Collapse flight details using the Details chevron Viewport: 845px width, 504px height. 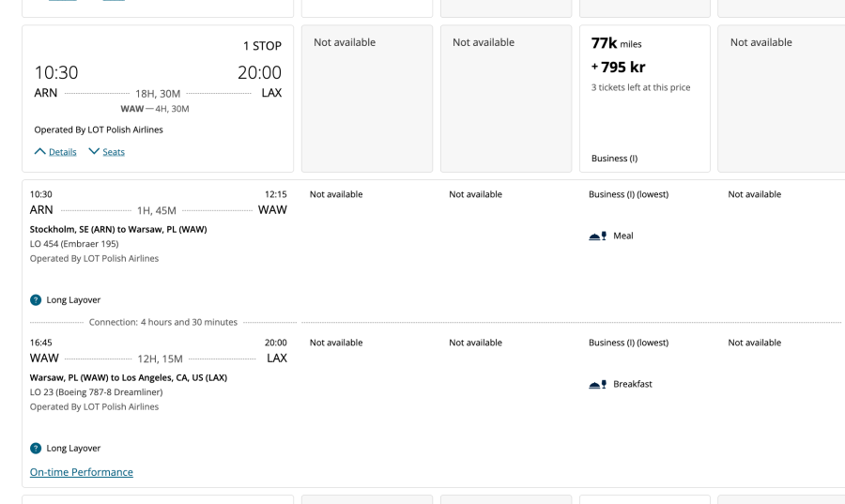pos(39,151)
